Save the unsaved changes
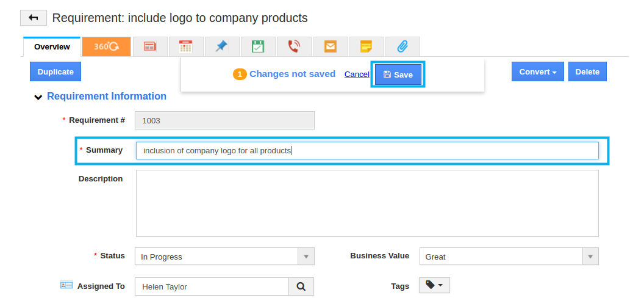Viewport: 644px width, 306px height. [398, 75]
